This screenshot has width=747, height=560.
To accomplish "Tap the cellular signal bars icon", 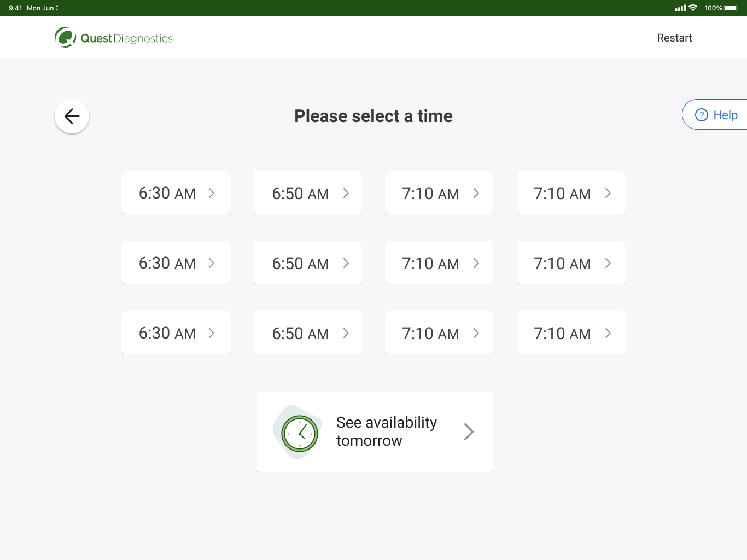I will pyautogui.click(x=680, y=8).
